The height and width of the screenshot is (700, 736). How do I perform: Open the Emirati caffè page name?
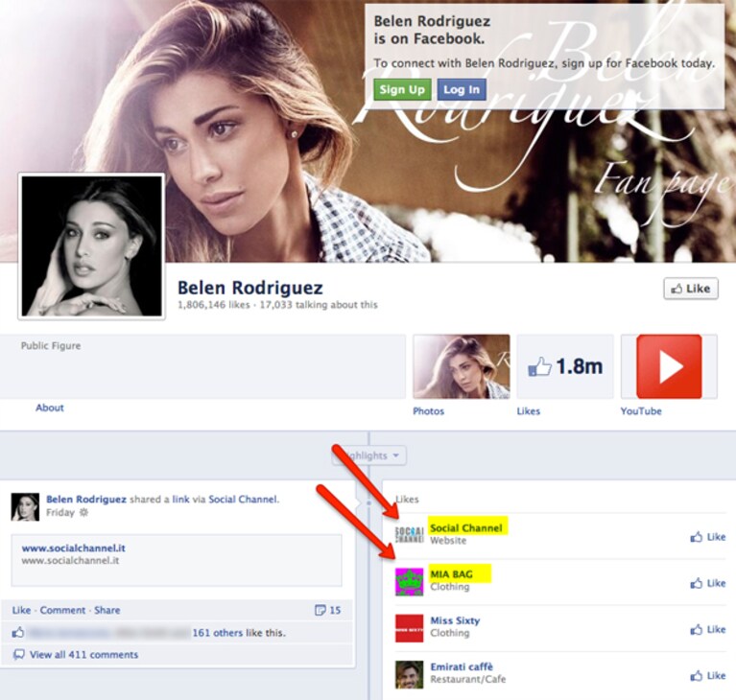tap(462, 666)
